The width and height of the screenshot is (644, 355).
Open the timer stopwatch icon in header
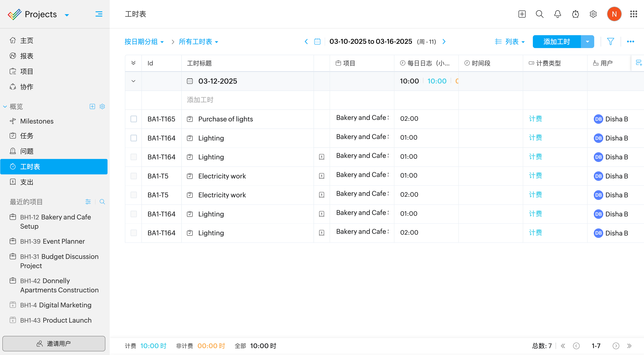pyautogui.click(x=575, y=14)
